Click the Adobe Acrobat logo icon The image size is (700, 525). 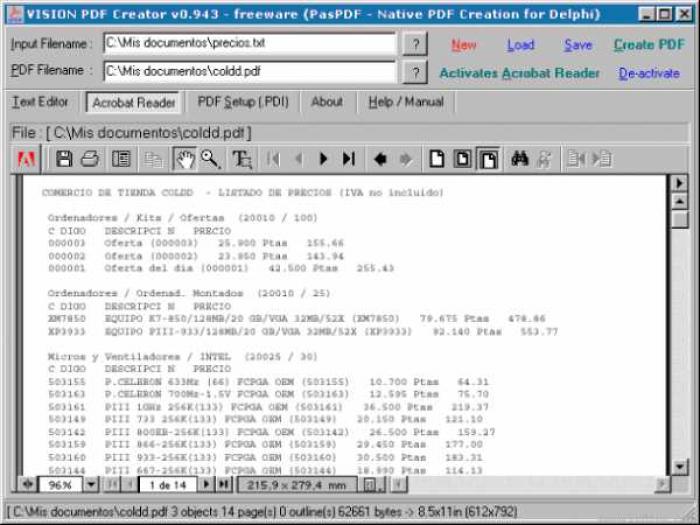click(26, 159)
